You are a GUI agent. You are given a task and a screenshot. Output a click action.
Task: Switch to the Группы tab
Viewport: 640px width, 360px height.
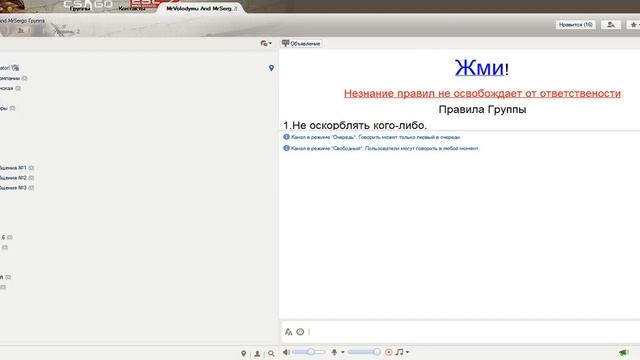click(x=80, y=8)
